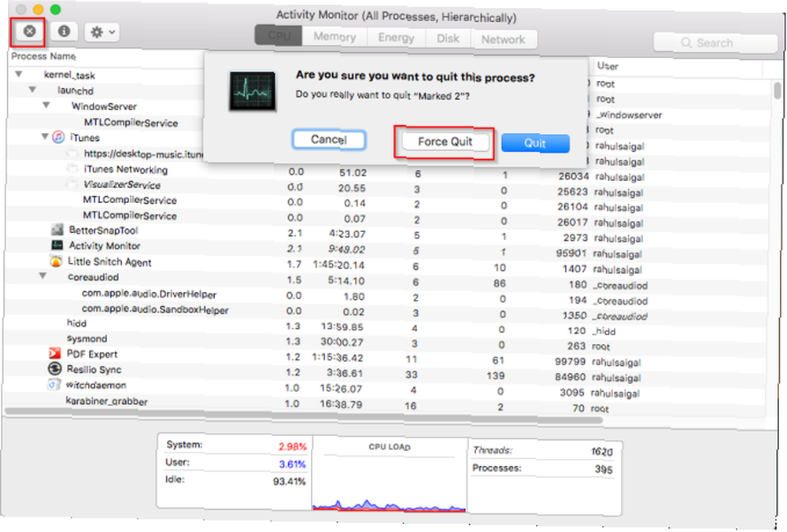The image size is (787, 532).
Task: Select the BetterSnapTool icon
Action: coord(57,230)
